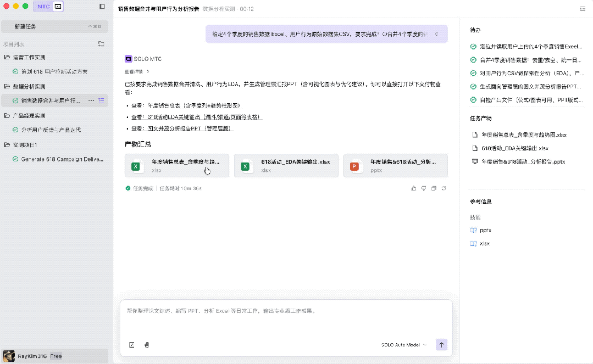Viewport: 593px width, 364px height.
Task: Click the regenerate response icon
Action: tap(444, 188)
